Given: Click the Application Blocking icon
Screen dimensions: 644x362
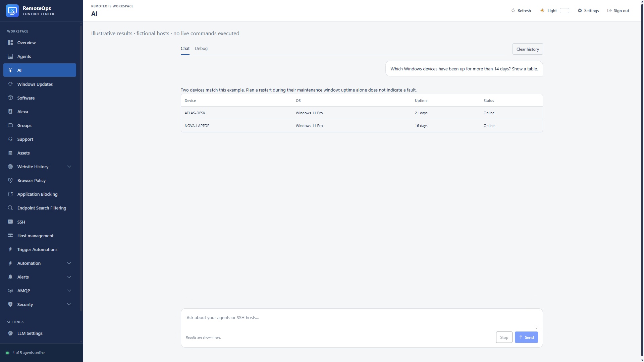Looking at the screenshot, I should 10,194.
